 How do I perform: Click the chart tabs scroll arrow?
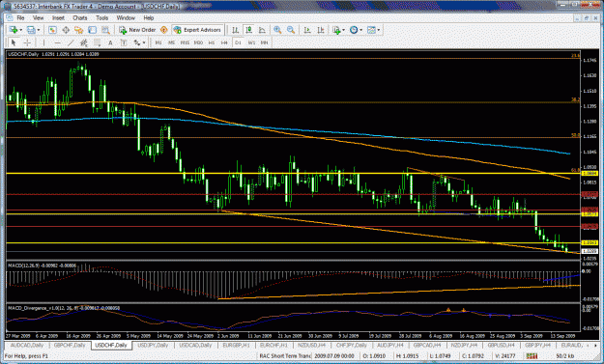coord(595,346)
